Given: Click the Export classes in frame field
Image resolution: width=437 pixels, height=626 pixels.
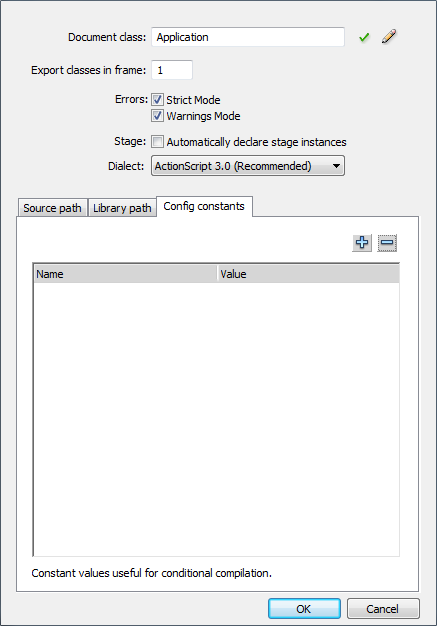Looking at the screenshot, I should coord(172,70).
